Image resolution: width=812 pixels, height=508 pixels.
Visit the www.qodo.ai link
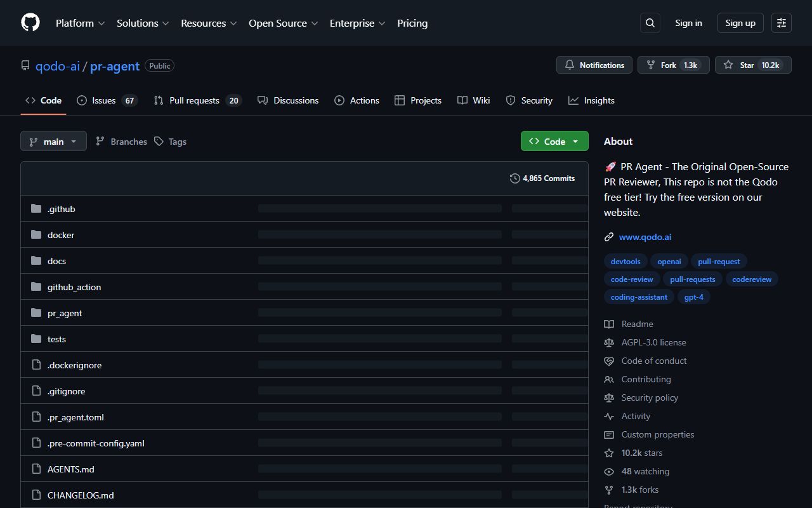[x=645, y=237]
